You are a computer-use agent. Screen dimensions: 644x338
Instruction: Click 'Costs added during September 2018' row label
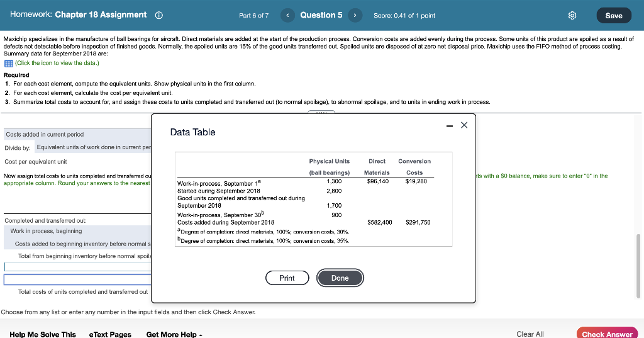226,222
